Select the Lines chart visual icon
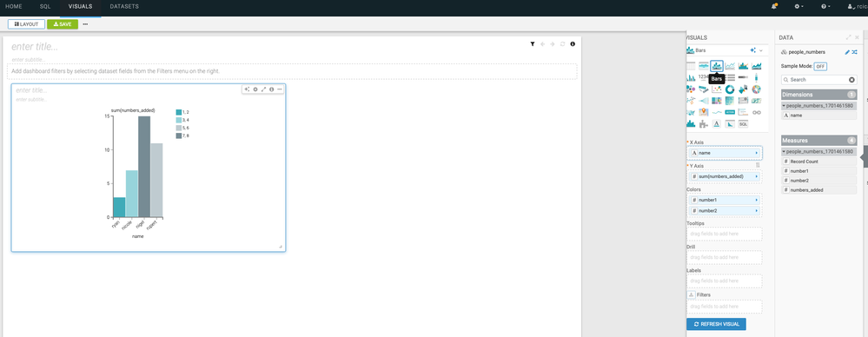 (x=730, y=66)
